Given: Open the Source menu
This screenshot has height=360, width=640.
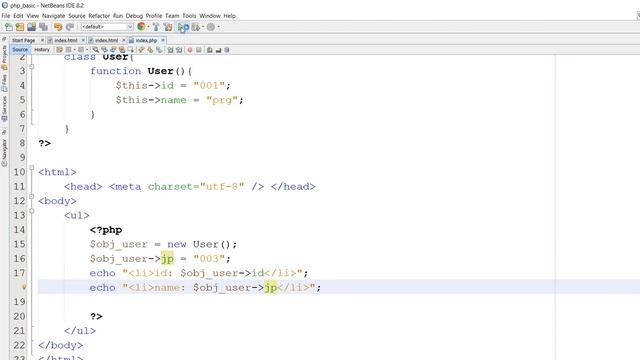Looking at the screenshot, I should [77, 16].
